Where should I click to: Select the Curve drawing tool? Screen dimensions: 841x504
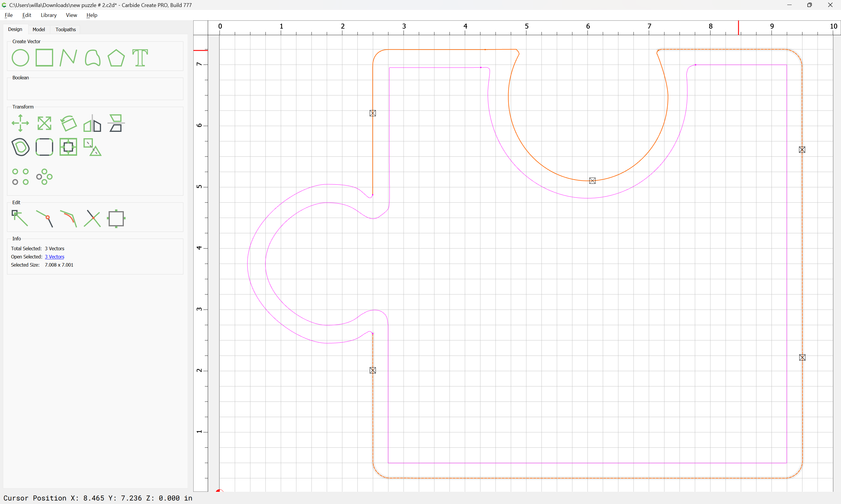click(93, 58)
